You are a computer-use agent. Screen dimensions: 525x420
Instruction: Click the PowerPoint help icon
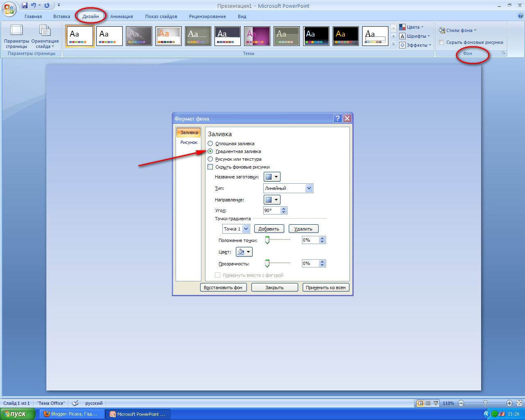(x=520, y=16)
